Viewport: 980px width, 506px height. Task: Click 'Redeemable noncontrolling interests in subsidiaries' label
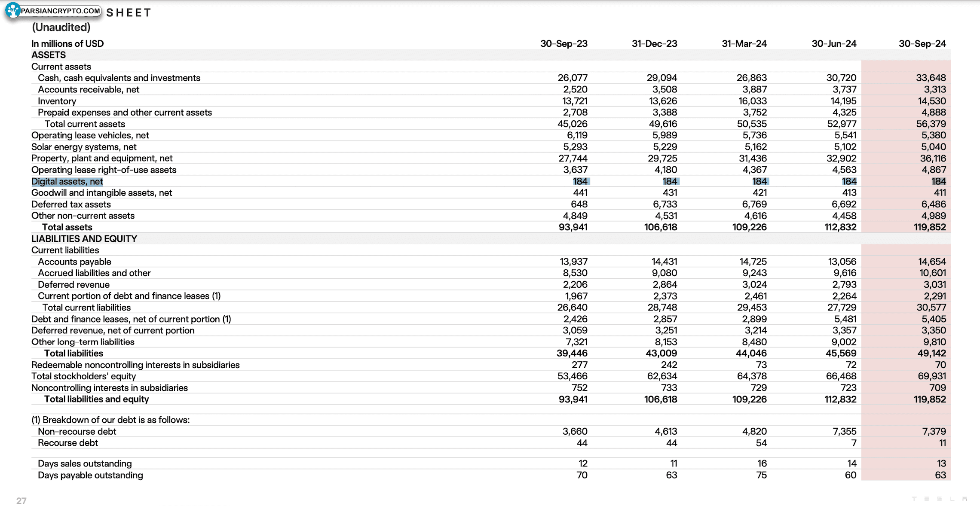[x=135, y=365]
